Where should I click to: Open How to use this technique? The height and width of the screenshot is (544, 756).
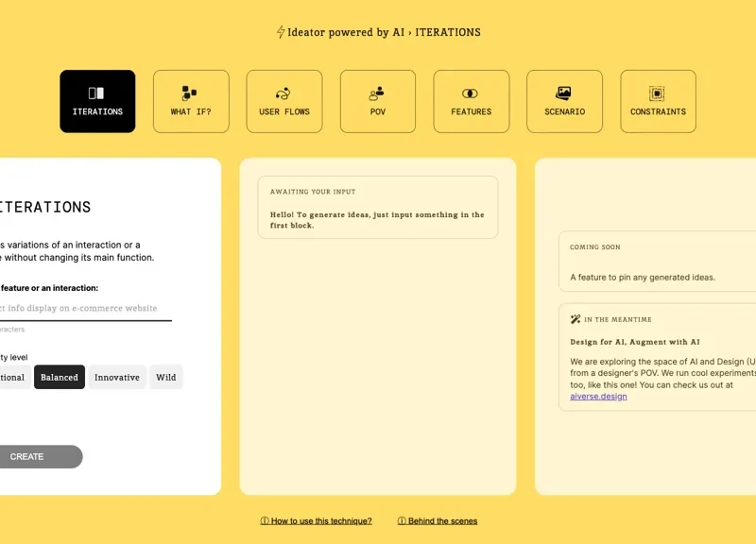coord(317,520)
